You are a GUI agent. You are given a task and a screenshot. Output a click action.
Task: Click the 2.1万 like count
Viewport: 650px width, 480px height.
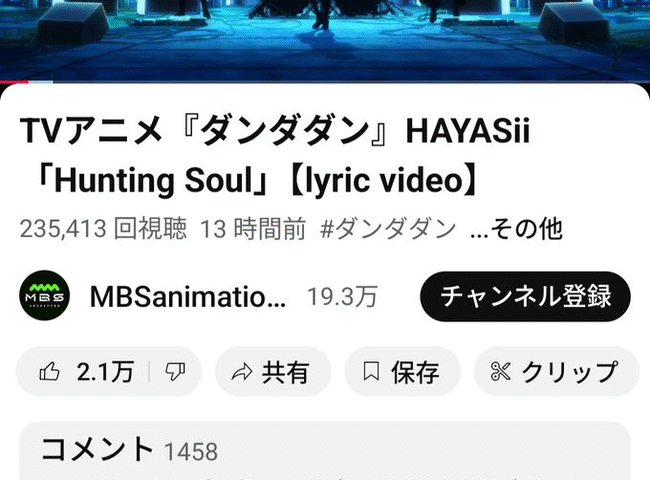pyautogui.click(x=105, y=371)
